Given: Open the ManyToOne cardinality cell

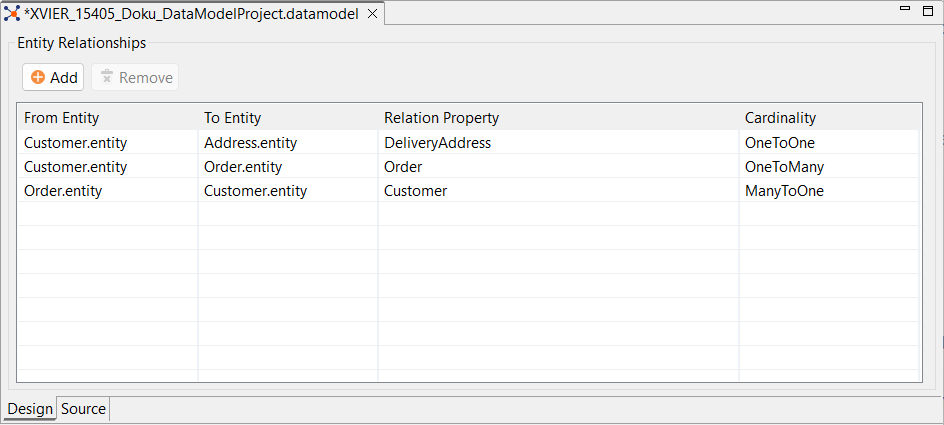Looking at the screenshot, I should 784,191.
